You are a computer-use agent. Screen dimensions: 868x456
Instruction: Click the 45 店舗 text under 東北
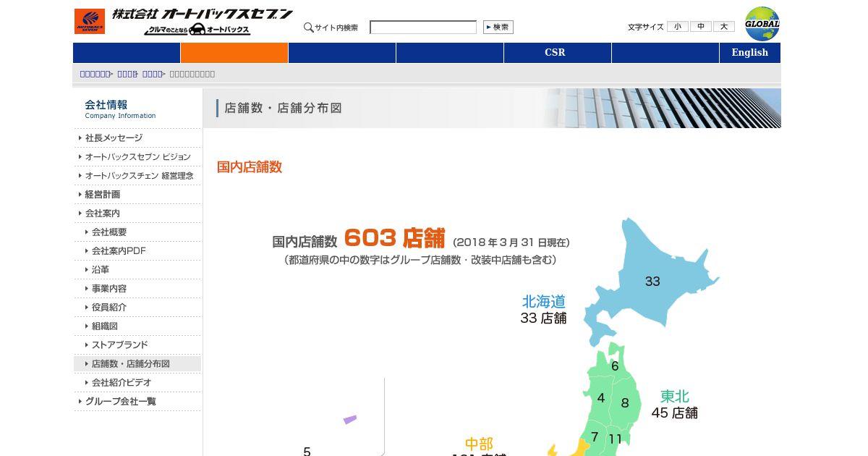[x=675, y=413]
